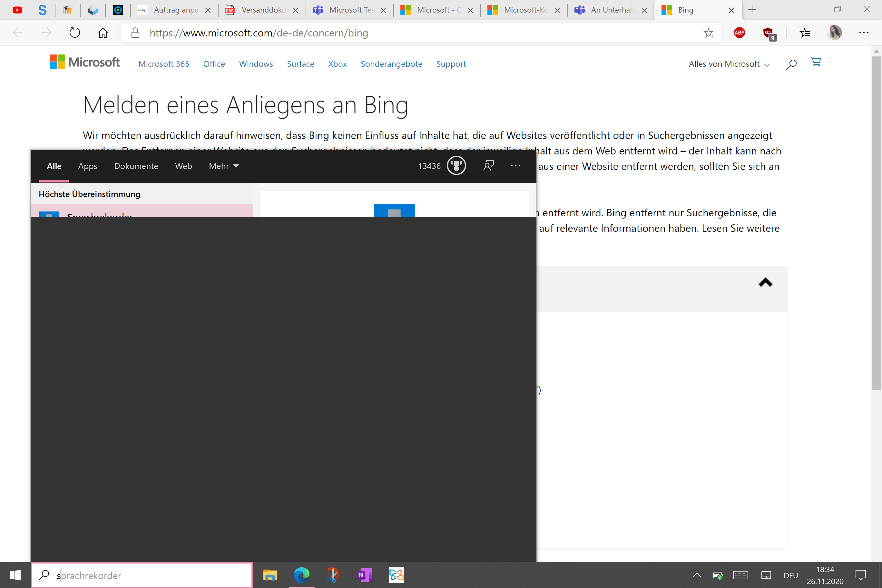
Task: Open the uBlock Origin extension
Action: pyautogui.click(x=769, y=34)
